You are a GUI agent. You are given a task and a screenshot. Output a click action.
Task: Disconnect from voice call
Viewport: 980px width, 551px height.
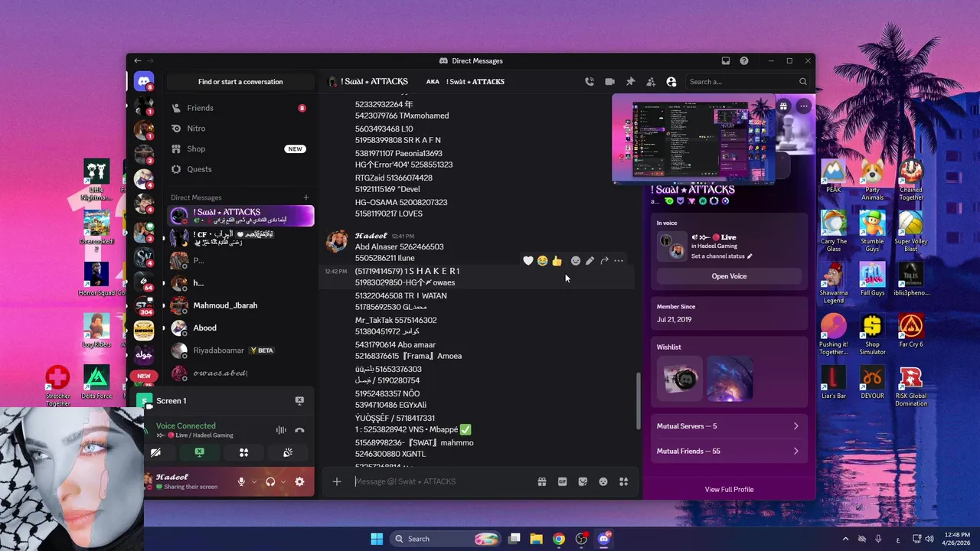[299, 430]
